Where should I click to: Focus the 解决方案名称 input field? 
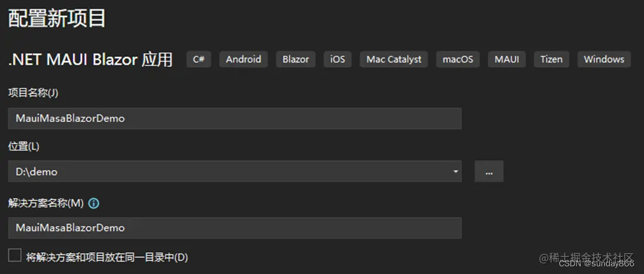click(x=235, y=228)
